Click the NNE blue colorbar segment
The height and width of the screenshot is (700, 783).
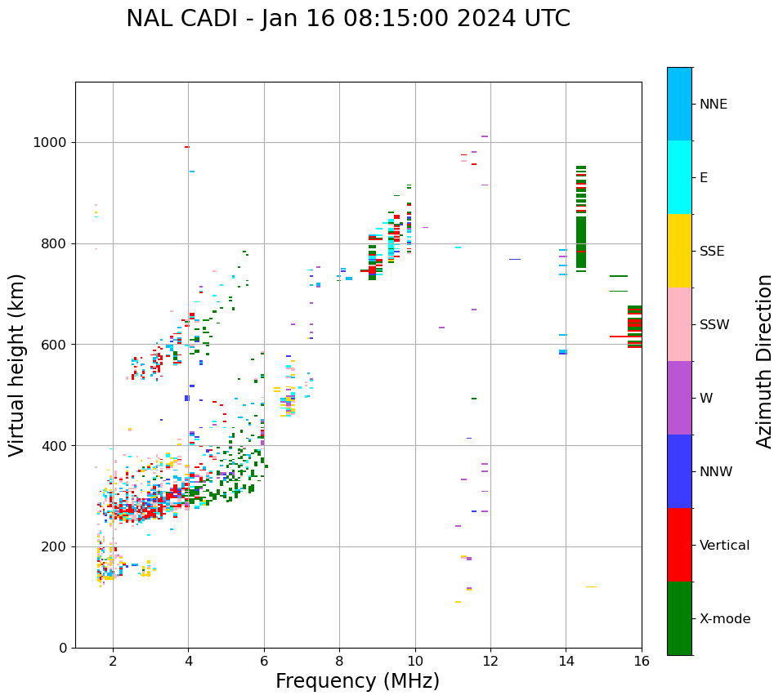tap(679, 104)
